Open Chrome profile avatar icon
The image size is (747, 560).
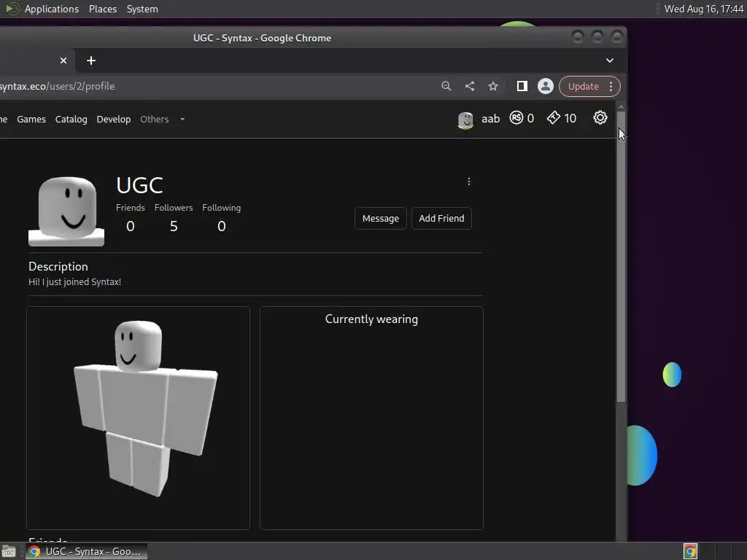point(546,86)
